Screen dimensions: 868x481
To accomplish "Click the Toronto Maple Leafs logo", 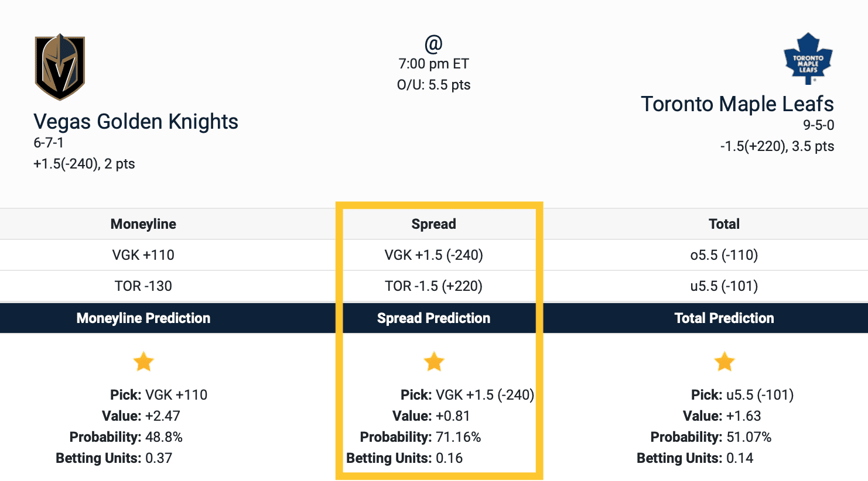I will click(808, 58).
